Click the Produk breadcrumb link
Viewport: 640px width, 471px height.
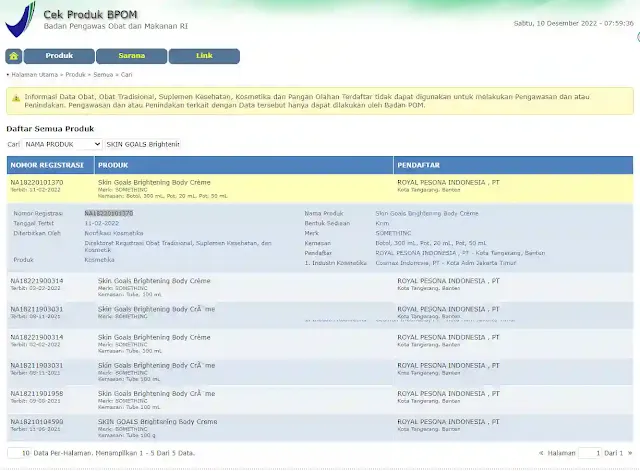coord(76,75)
